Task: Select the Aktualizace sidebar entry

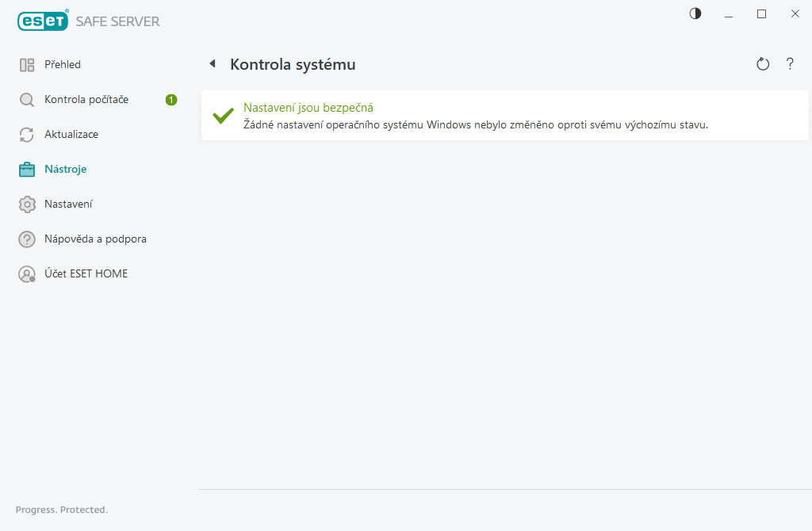Action: [x=72, y=134]
